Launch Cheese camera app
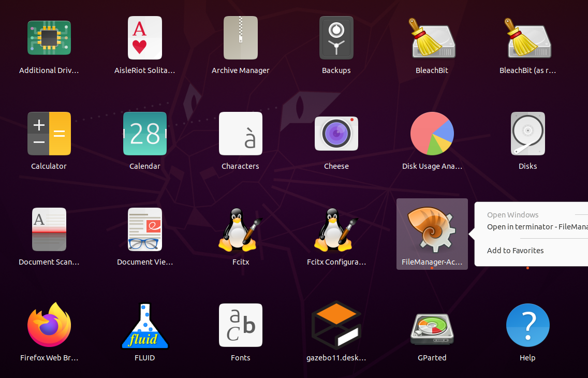The height and width of the screenshot is (378, 588). 336,134
